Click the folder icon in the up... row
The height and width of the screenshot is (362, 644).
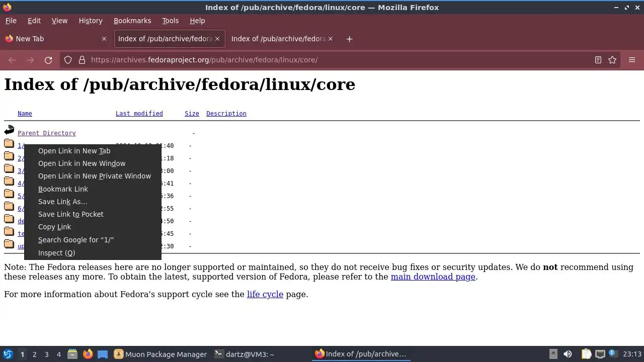(x=9, y=244)
